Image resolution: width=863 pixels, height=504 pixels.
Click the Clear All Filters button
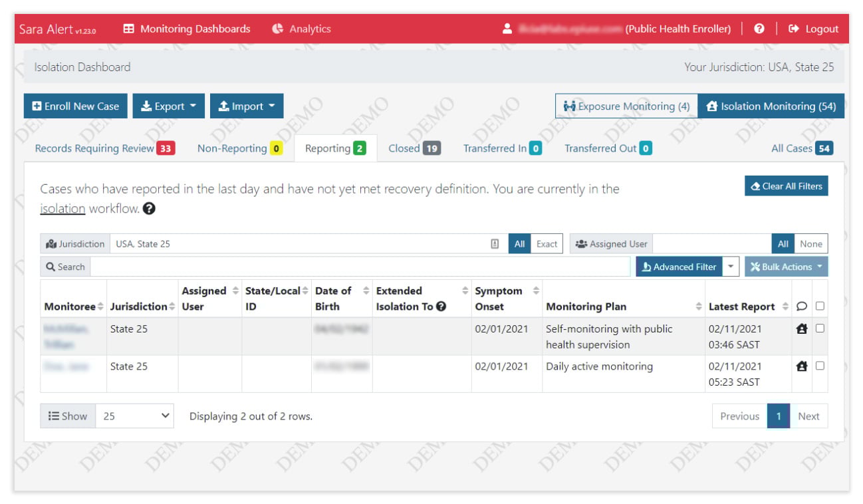click(787, 186)
